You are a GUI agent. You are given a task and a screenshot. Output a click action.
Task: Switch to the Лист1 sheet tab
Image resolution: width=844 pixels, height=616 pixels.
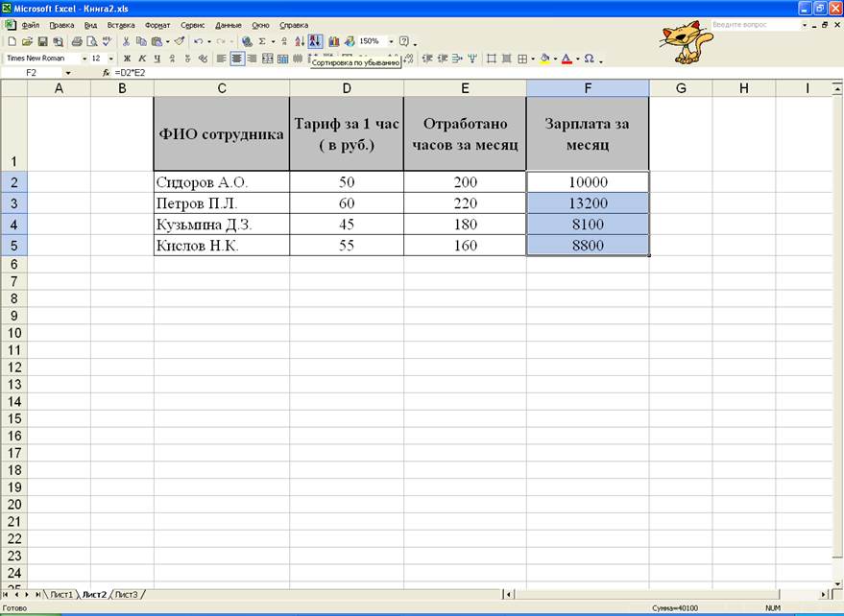tap(61, 595)
